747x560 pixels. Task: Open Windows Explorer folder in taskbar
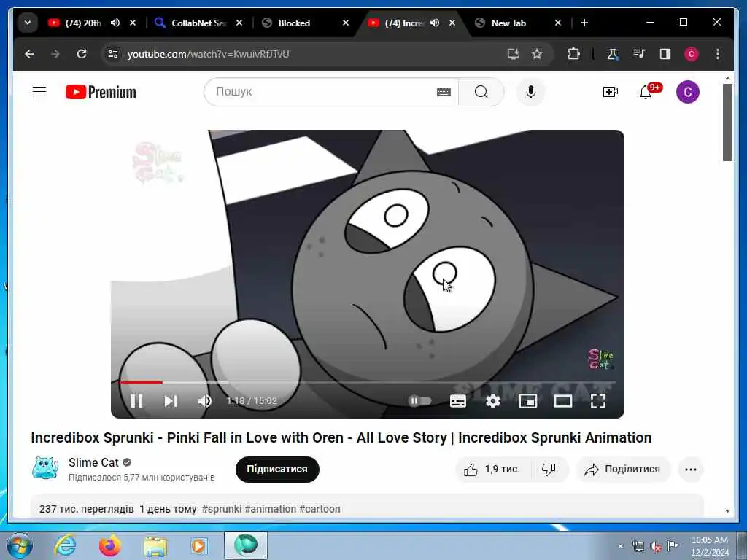coord(155,546)
